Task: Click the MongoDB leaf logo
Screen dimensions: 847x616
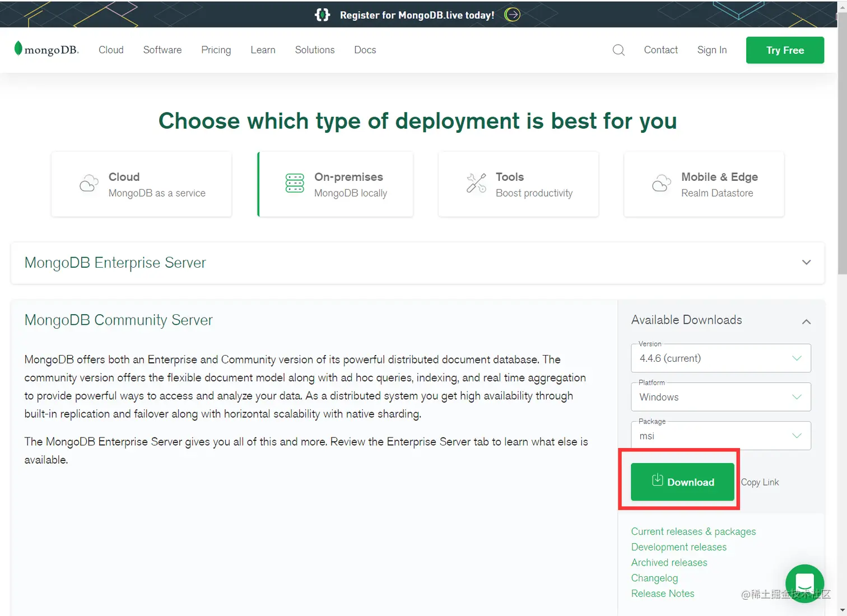Action: point(18,49)
